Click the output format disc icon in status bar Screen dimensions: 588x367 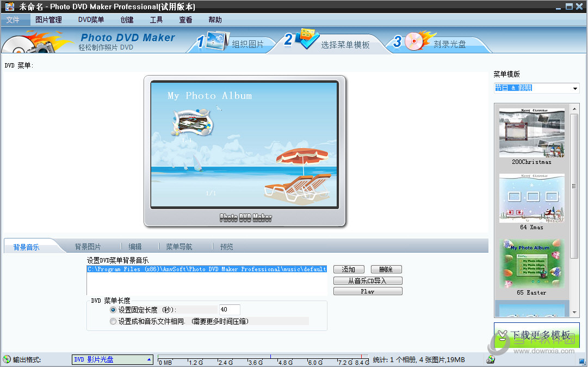point(7,359)
